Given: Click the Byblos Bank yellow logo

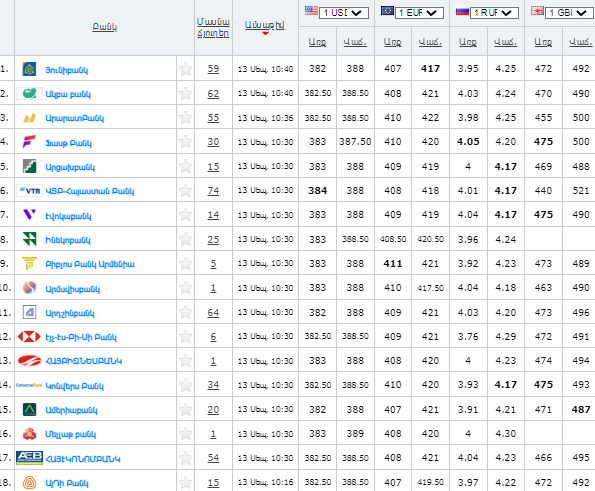Looking at the screenshot, I should [29, 263].
